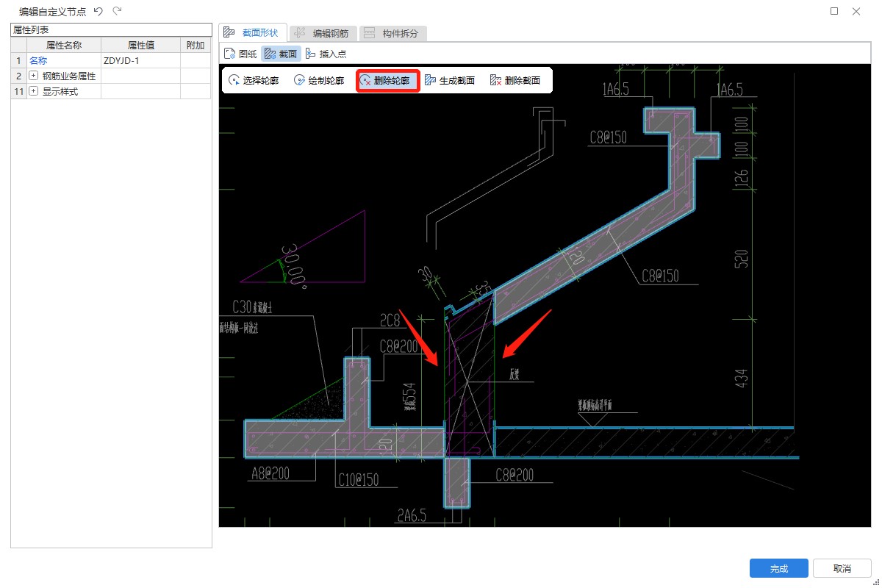
Task: Open the 编辑钢筋 tab
Action: pyautogui.click(x=323, y=33)
